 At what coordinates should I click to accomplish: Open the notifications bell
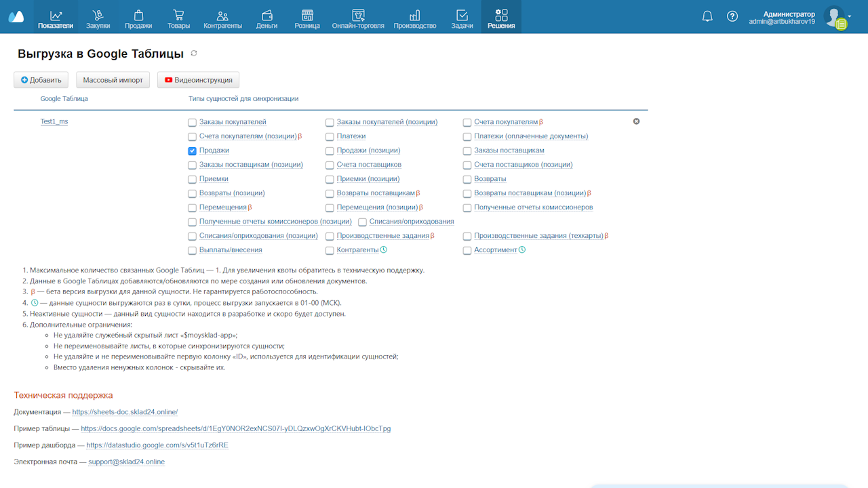(x=707, y=16)
